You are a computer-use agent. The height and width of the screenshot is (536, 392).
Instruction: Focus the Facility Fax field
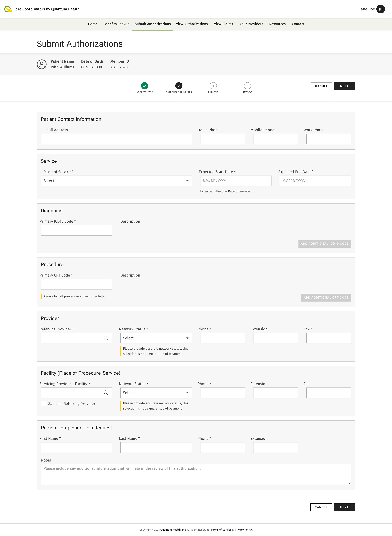329,393
